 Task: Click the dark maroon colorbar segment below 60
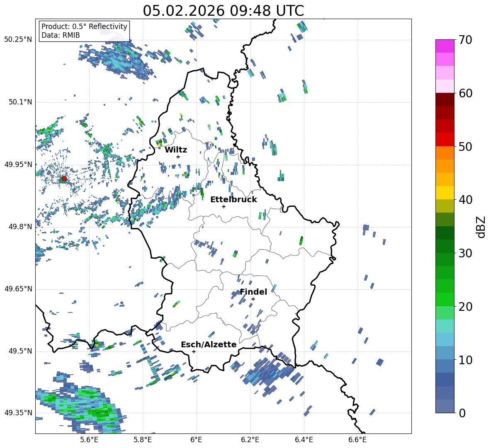click(445, 99)
